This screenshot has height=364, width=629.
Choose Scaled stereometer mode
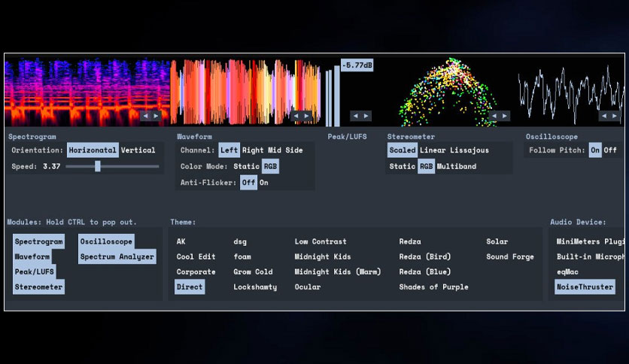403,150
